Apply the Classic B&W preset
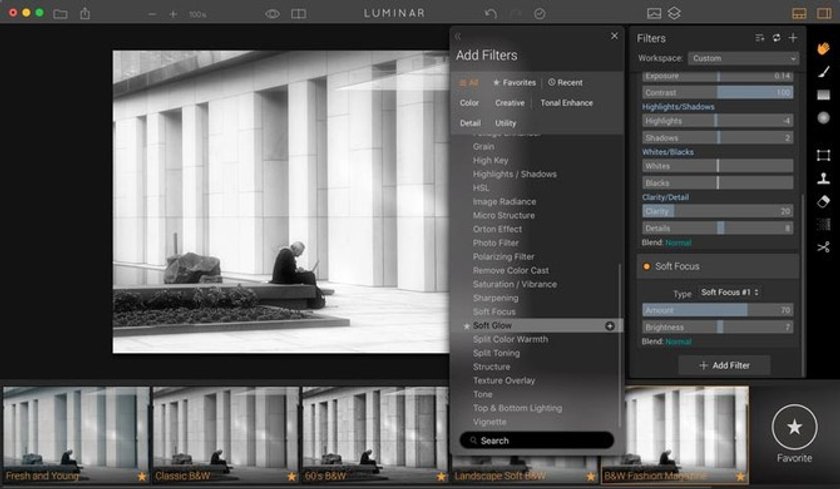The image size is (840, 489). click(226, 435)
